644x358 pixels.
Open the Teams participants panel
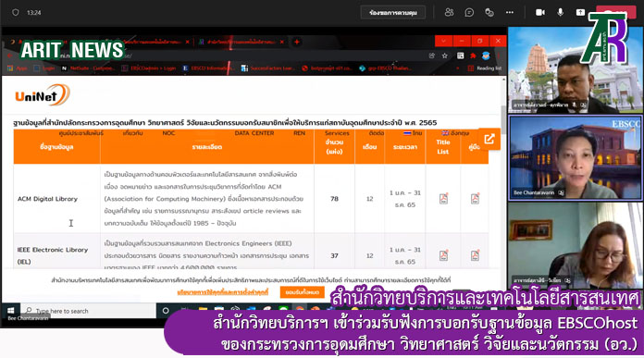coord(449,13)
